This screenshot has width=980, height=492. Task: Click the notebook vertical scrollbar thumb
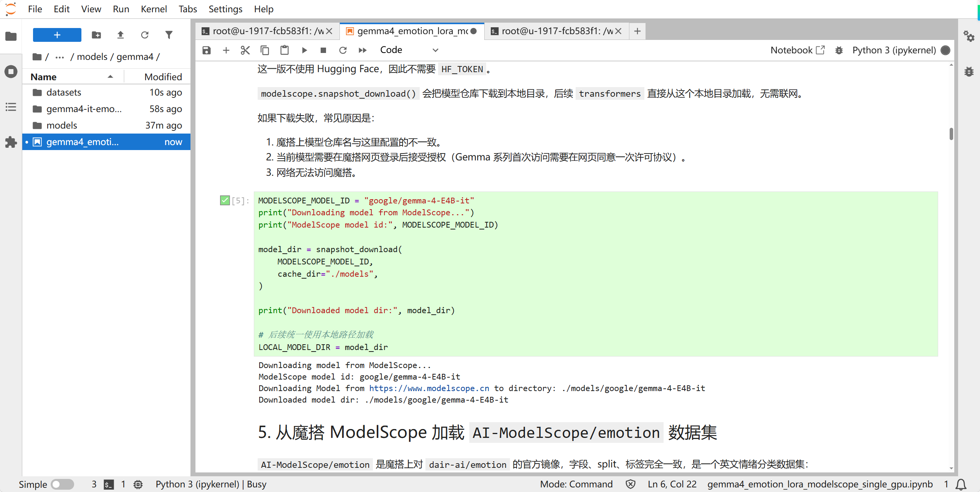pyautogui.click(x=951, y=134)
